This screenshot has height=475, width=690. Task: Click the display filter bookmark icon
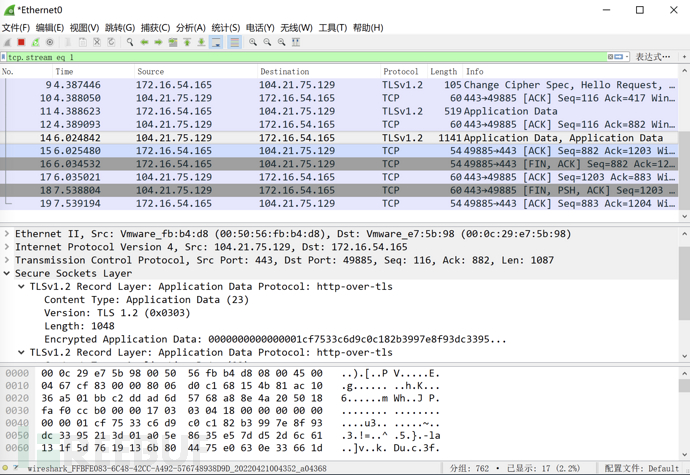click(4, 57)
